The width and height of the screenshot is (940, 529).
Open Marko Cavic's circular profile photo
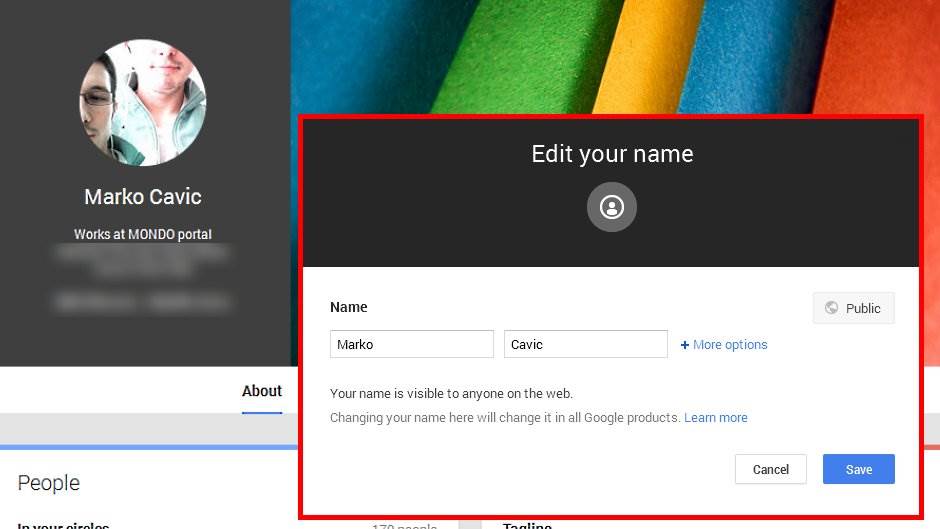[143, 102]
